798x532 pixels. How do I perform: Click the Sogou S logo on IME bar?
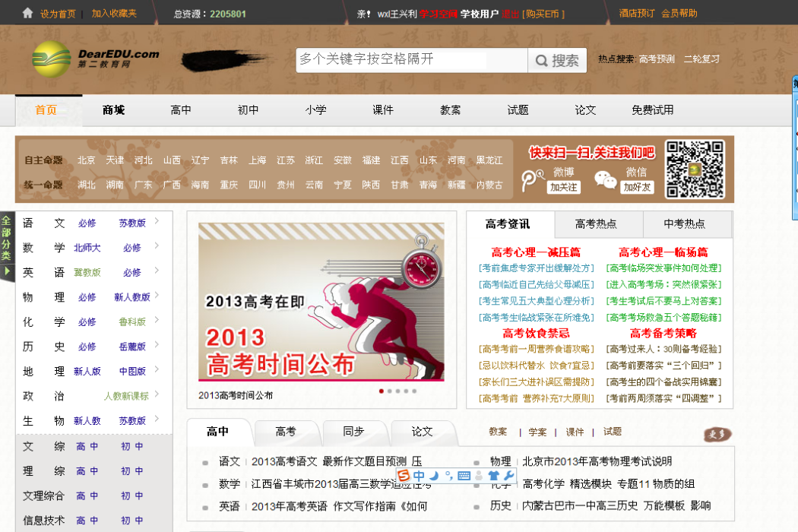pos(404,476)
